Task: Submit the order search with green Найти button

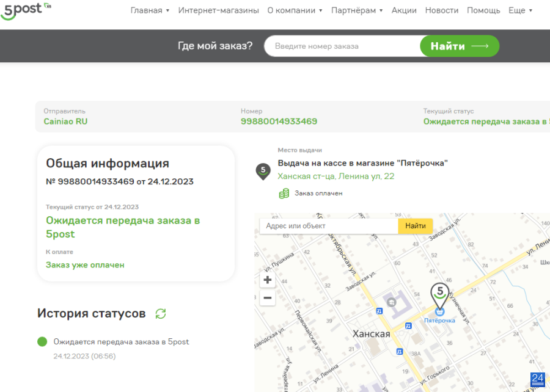Action: 460,46
